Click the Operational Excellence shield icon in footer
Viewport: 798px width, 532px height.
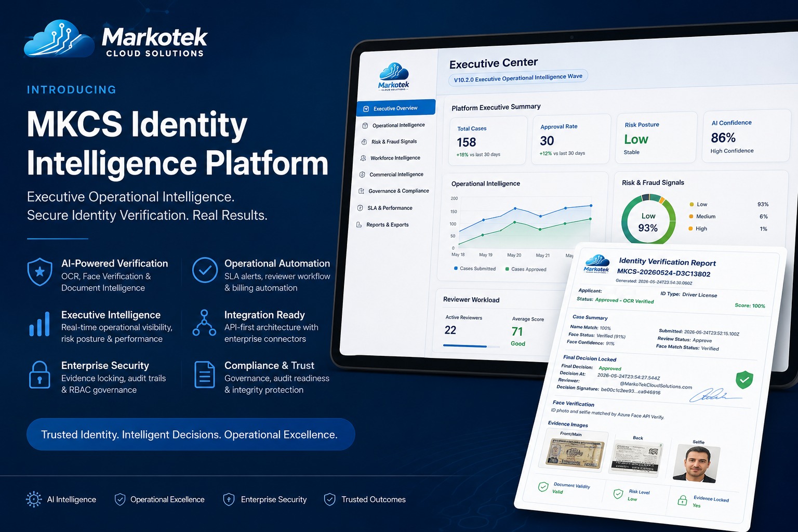[x=120, y=499]
